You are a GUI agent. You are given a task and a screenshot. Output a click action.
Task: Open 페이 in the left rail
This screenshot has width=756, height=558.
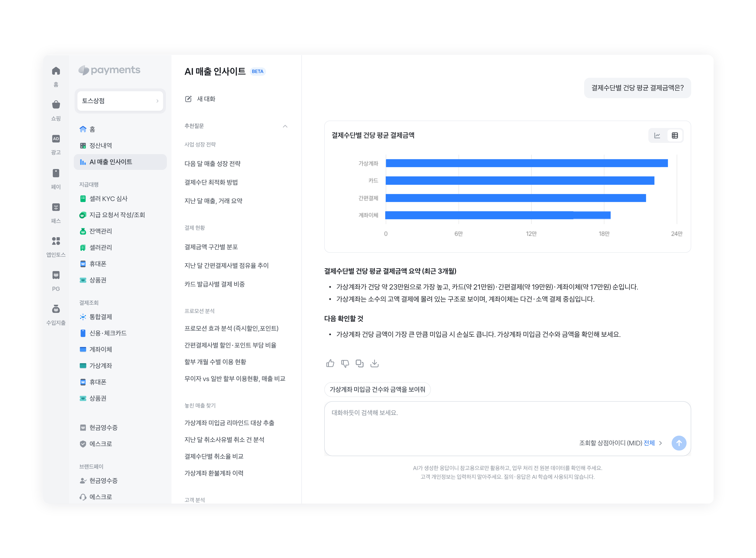(56, 179)
